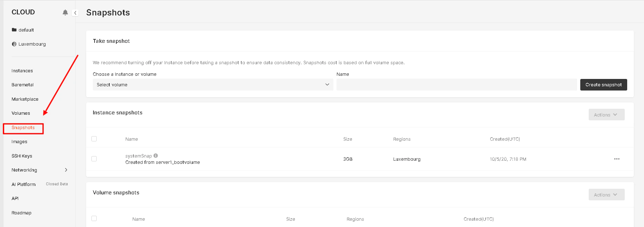Open Actions dropdown for Instance snapshots
Image resolution: width=644 pixels, height=227 pixels.
(x=607, y=115)
